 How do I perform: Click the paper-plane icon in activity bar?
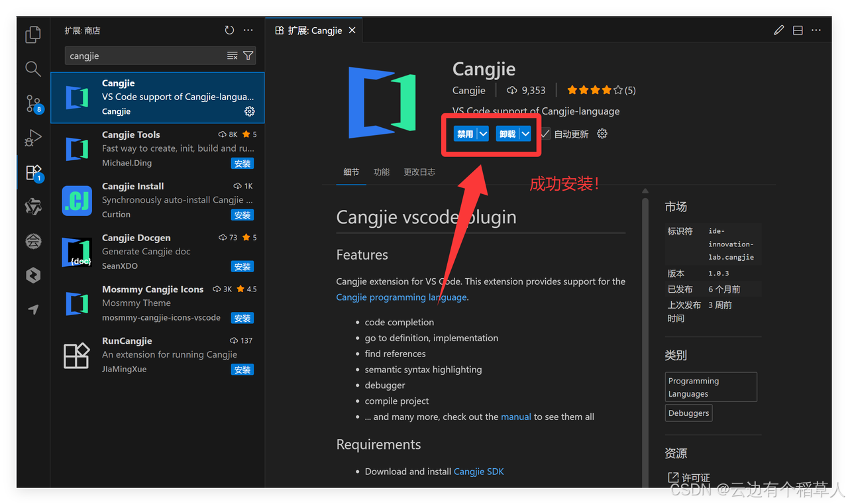point(33,309)
